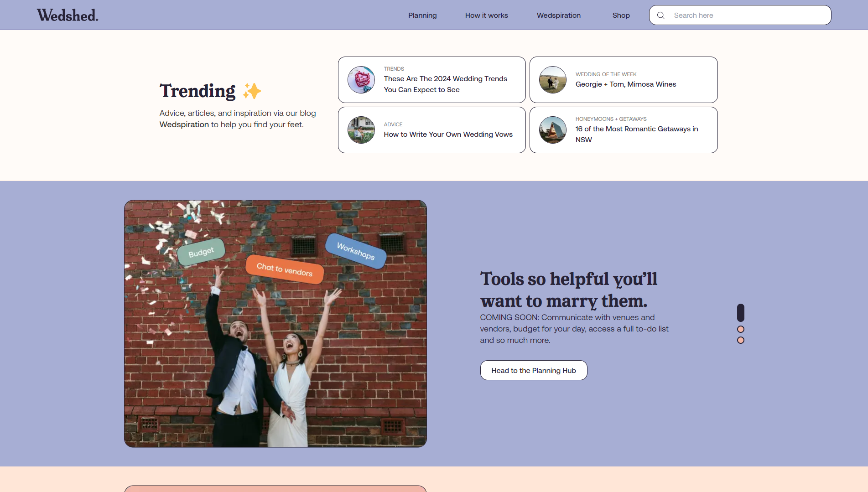Image resolution: width=868 pixels, height=492 pixels.
Task: Open the Planning menu
Action: (422, 16)
